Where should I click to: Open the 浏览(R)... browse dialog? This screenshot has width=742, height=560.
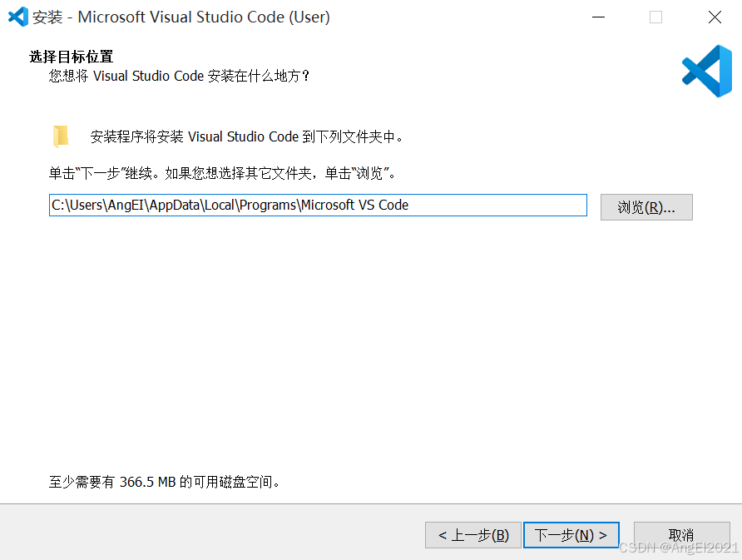646,207
